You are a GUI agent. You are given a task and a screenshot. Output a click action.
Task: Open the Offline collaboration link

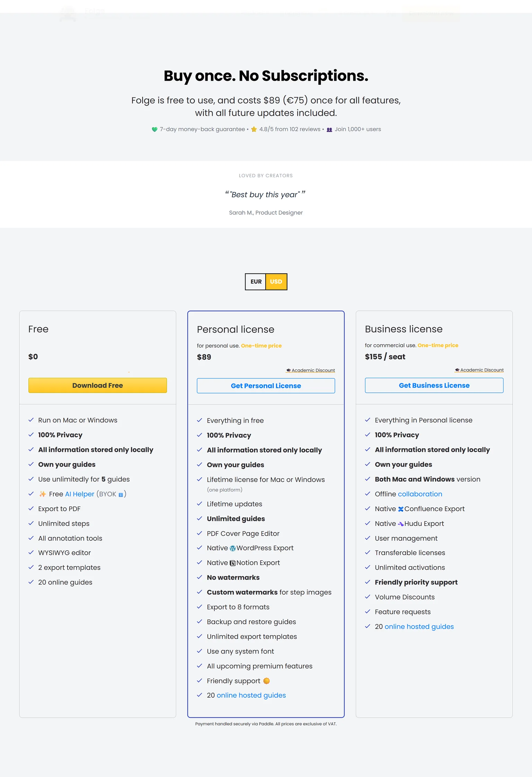pos(420,494)
